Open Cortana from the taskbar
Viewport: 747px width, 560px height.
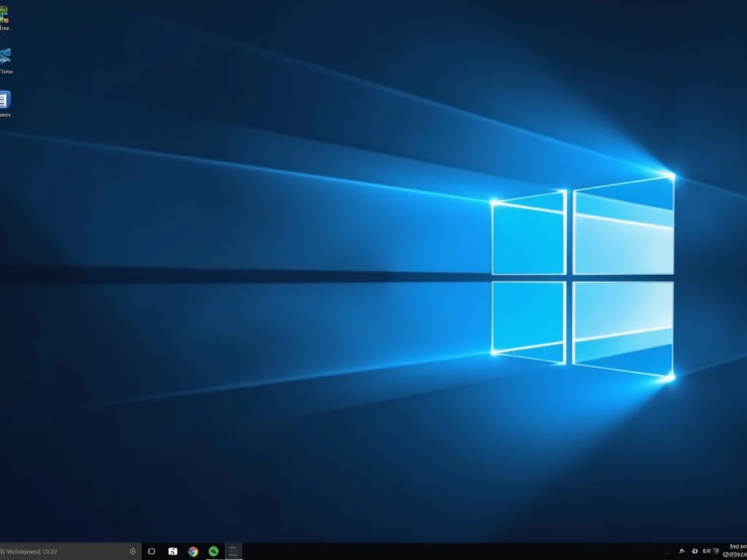pos(133,551)
